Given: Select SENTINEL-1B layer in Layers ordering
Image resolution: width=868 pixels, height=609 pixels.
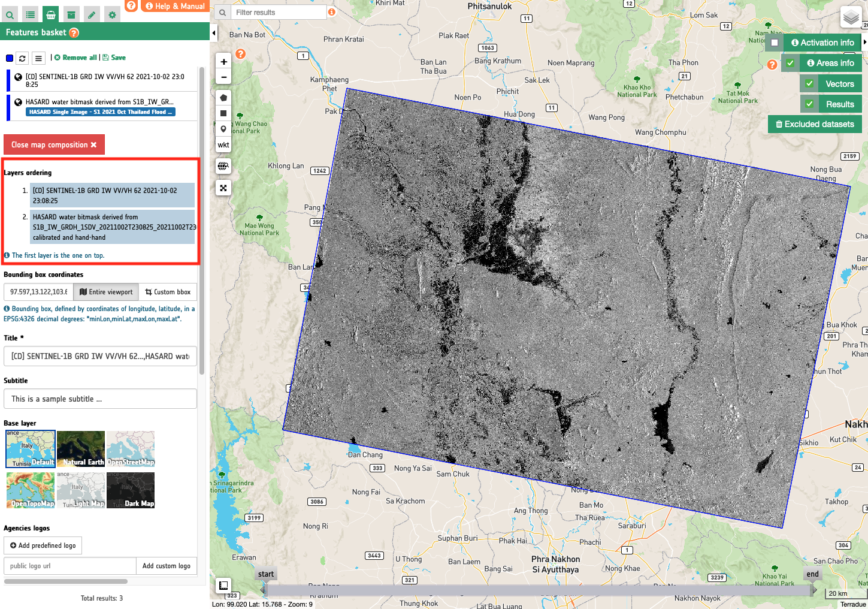Looking at the screenshot, I should pos(113,195).
